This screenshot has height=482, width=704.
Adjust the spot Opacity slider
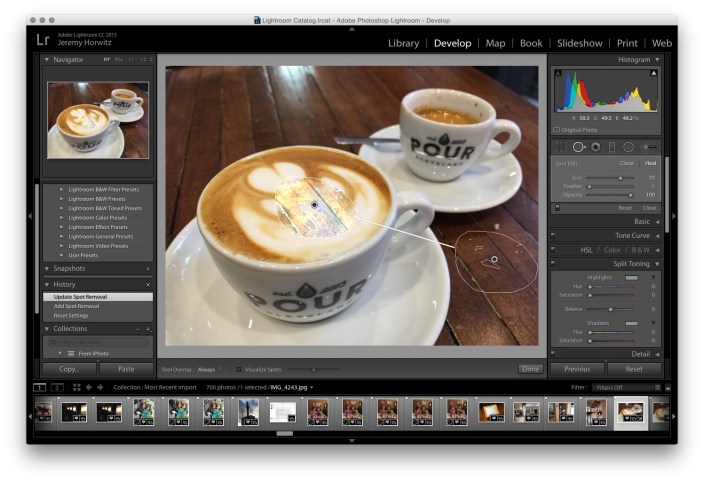(x=633, y=194)
